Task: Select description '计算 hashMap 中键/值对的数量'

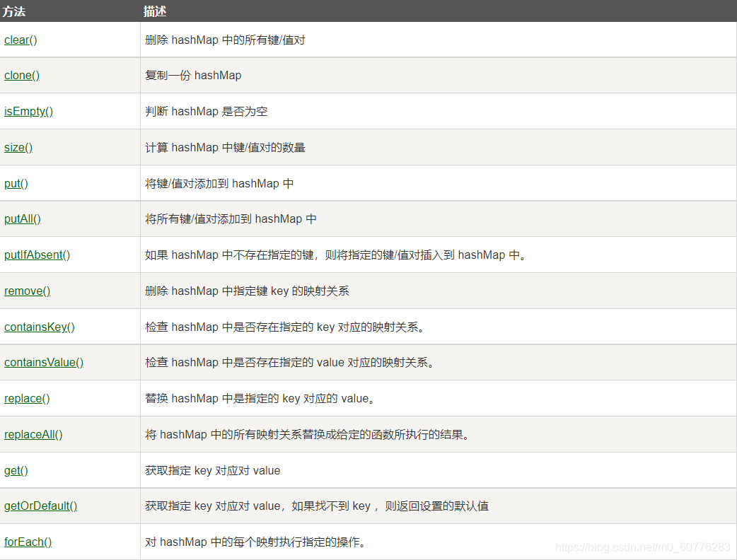Action: 225,148
